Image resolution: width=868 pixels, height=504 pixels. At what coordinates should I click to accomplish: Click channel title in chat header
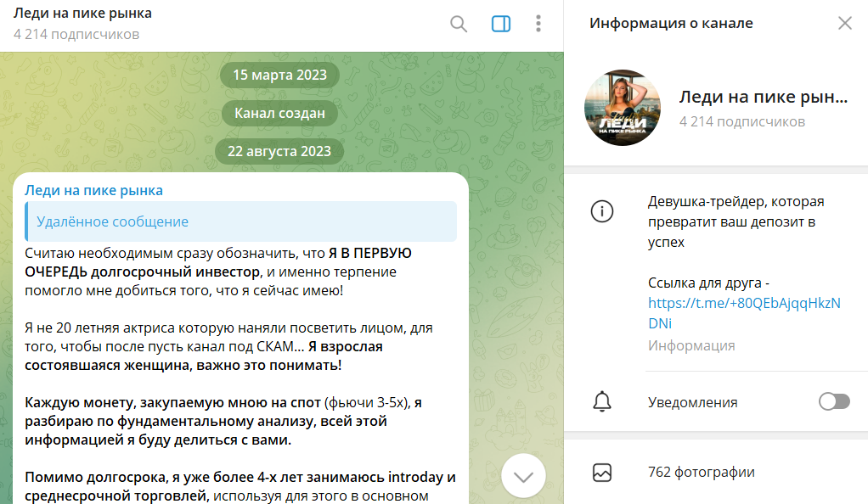pyautogui.click(x=82, y=14)
